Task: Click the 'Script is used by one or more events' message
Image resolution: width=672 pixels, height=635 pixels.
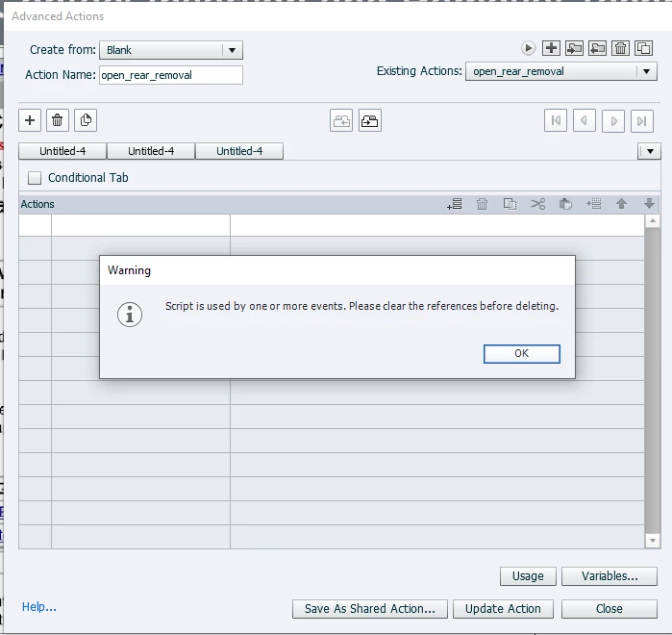Action: click(x=362, y=306)
